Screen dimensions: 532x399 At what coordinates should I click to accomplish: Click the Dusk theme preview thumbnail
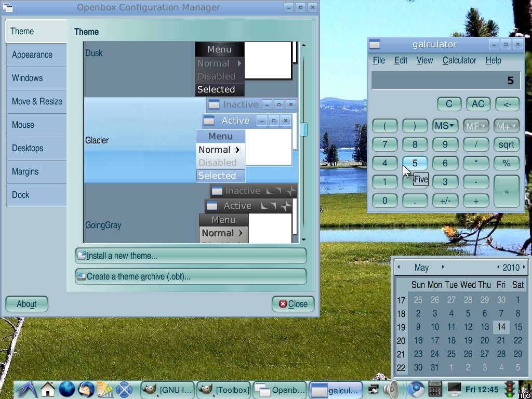click(x=247, y=69)
